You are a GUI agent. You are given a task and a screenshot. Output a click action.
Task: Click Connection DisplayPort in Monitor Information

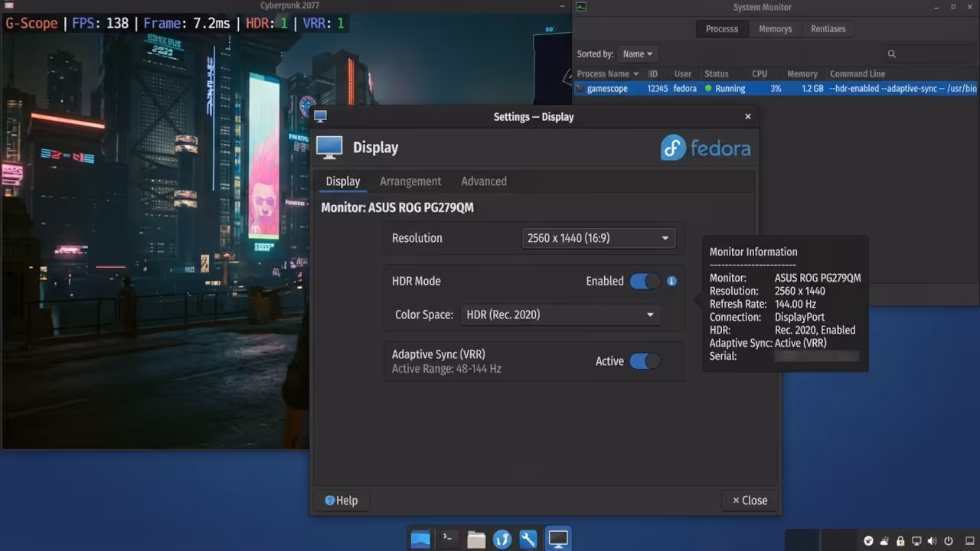(767, 317)
